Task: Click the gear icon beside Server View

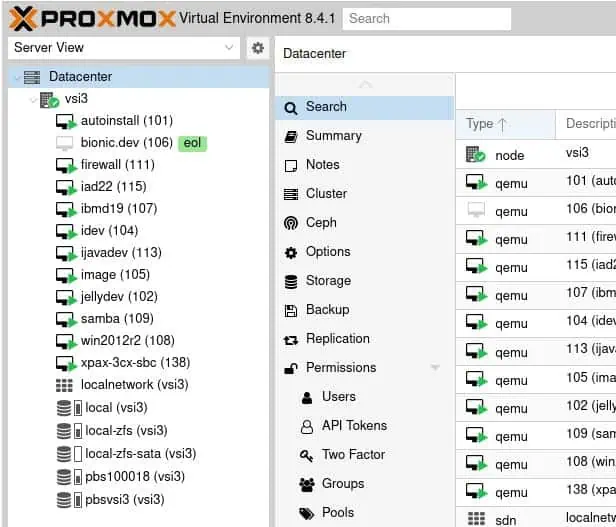Action: [x=258, y=48]
